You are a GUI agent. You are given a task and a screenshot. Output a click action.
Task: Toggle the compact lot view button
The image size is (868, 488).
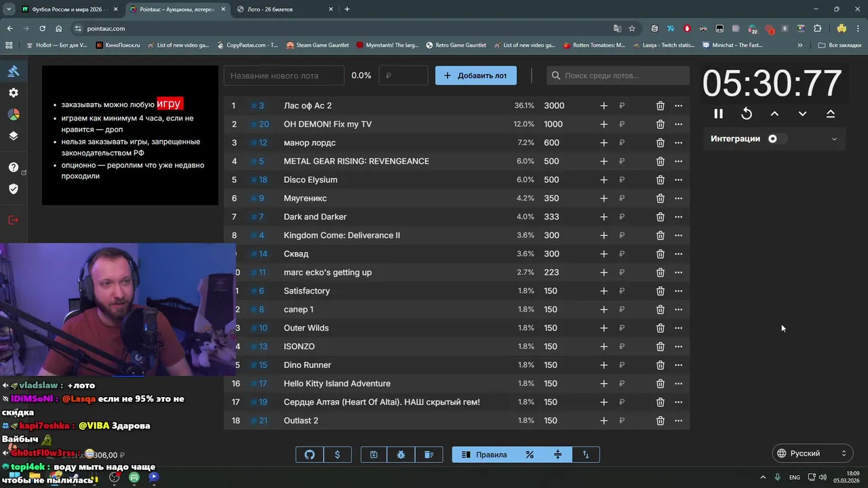[x=558, y=455]
